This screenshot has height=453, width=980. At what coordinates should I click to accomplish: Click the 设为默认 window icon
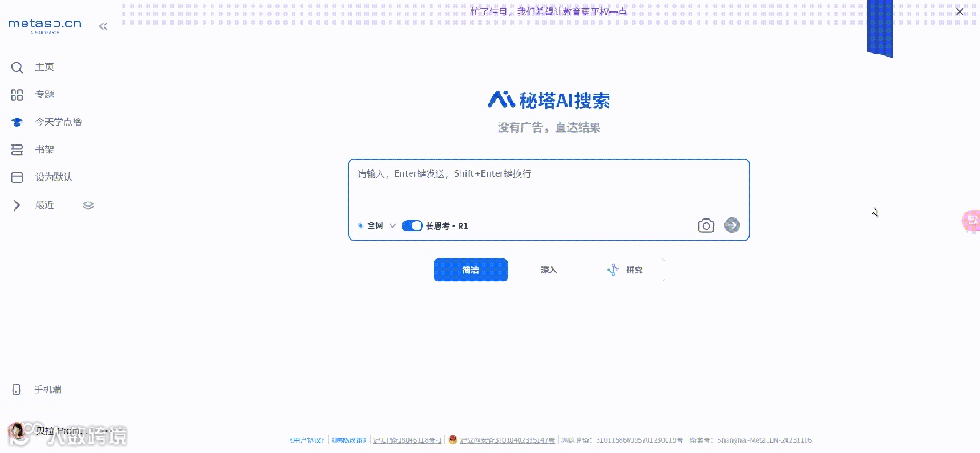tap(17, 177)
